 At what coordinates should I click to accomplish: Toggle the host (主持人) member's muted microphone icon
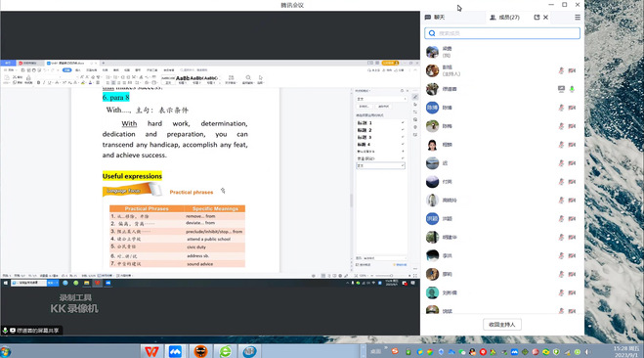pos(561,70)
